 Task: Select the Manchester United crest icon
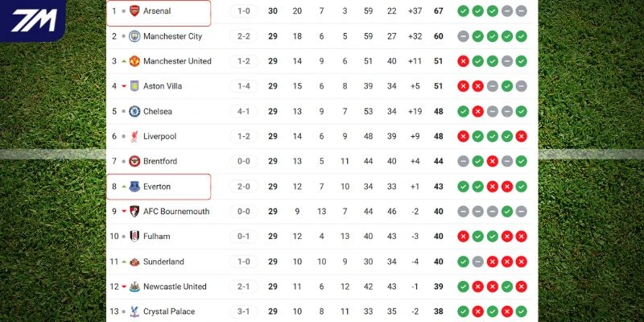134,61
